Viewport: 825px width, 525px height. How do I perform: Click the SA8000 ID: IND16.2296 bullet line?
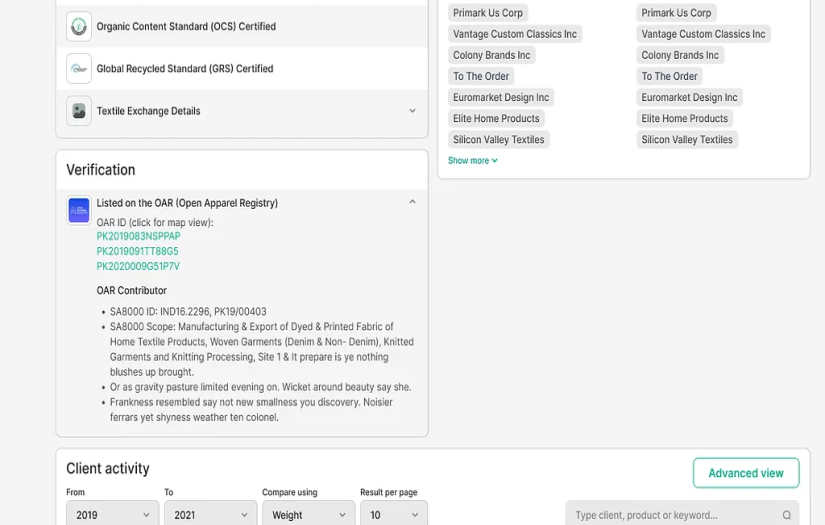click(x=188, y=311)
